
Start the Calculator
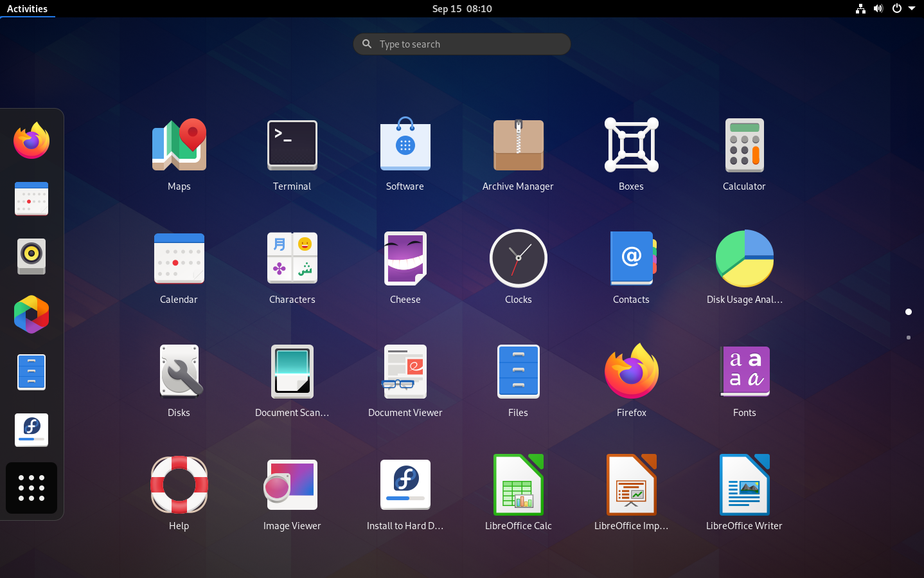pyautogui.click(x=744, y=145)
